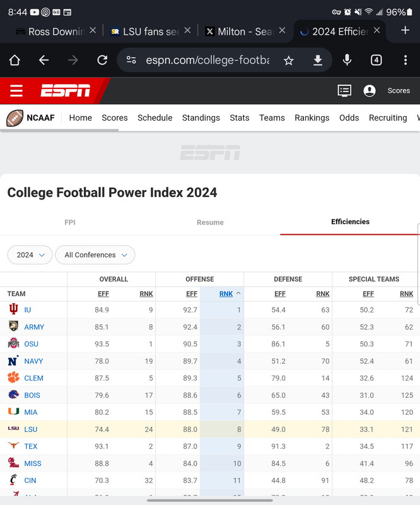Click the Navy team logo
This screenshot has height=505, width=420.
click(x=13, y=360)
